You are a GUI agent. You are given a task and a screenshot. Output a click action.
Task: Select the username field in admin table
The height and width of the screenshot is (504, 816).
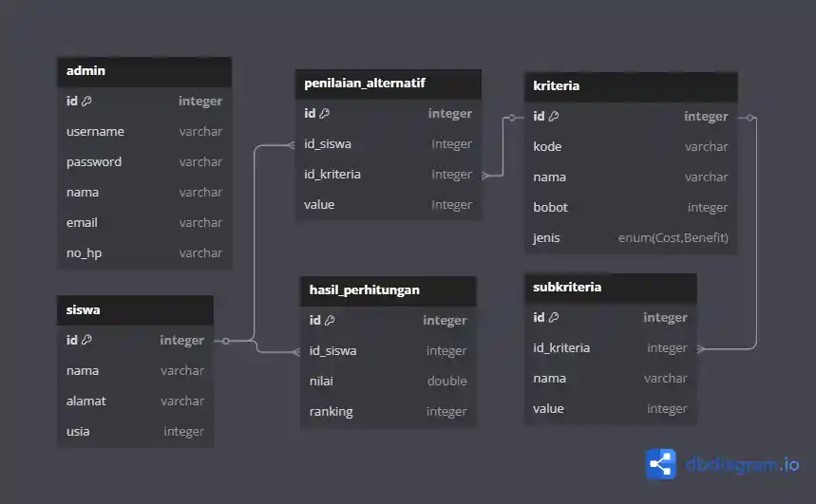click(144, 132)
